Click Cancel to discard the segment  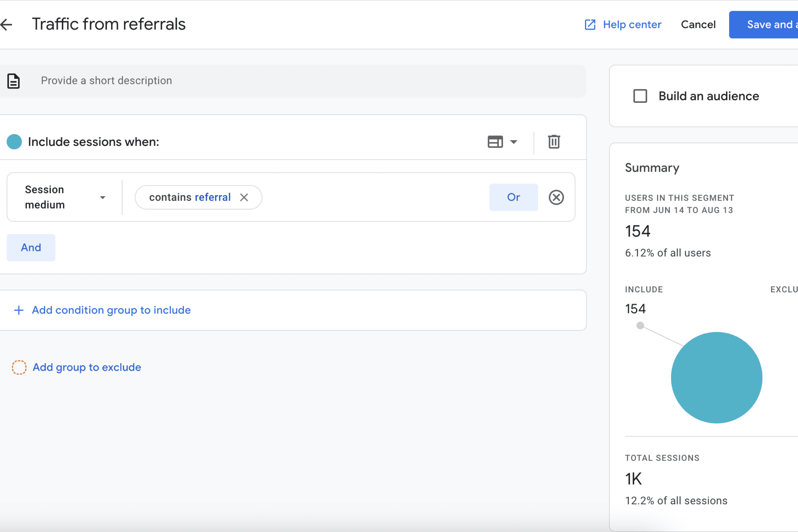click(698, 24)
